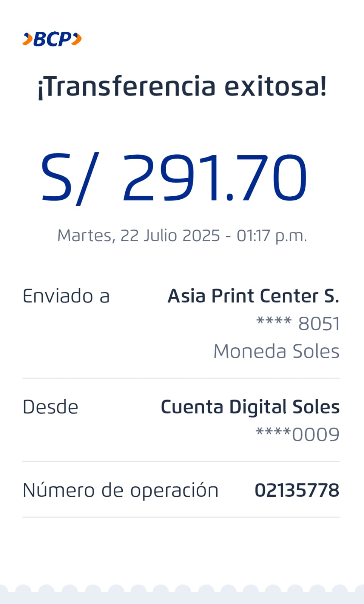Click the "¡Transferencia exitosa!" heading
The width and height of the screenshot is (364, 604).
click(x=182, y=86)
